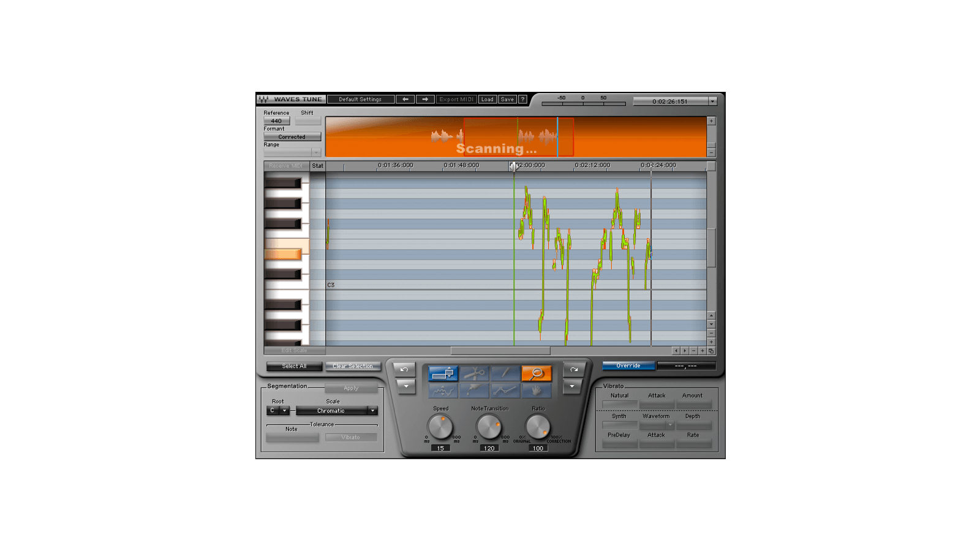Click the Reference 440 value field
980x551 pixels.
click(277, 121)
